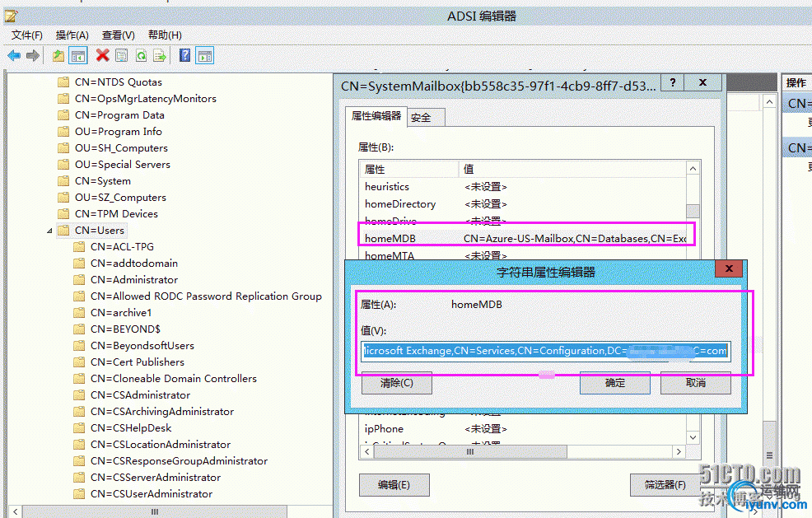Screen dimensions: 812x518
Task: Select CN=Allowed RODC Password Replication Group
Action: pyautogui.click(x=206, y=296)
